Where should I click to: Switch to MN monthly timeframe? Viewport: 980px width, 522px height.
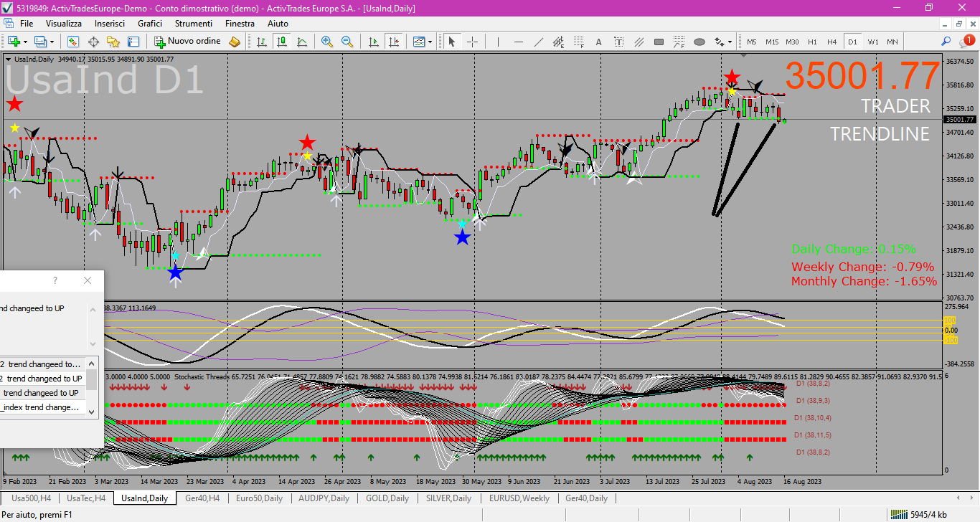(x=892, y=42)
